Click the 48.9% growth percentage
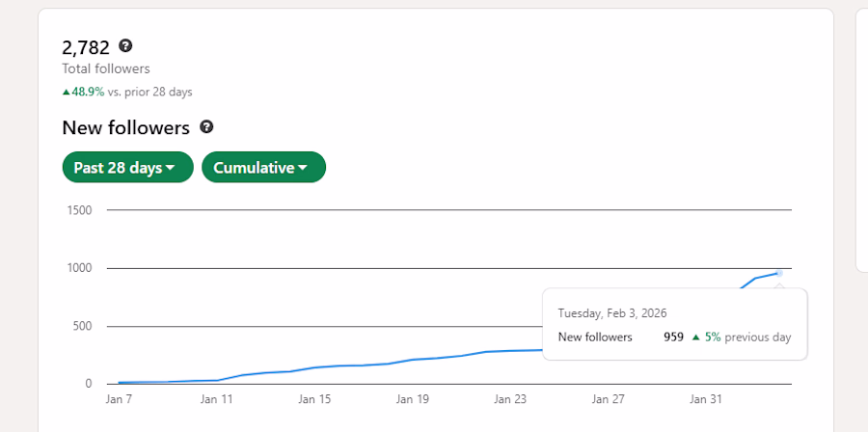Screen dimensions: 868x432 (x=88, y=92)
